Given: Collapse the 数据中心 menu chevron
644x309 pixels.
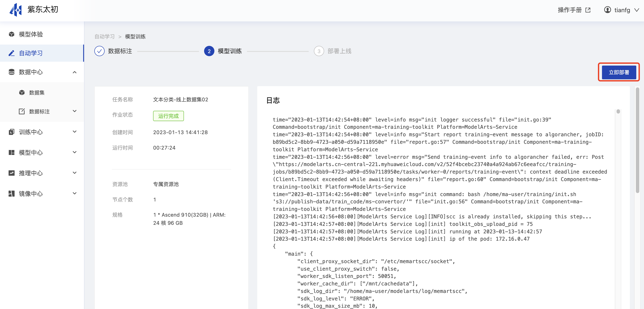Looking at the screenshot, I should point(75,72).
